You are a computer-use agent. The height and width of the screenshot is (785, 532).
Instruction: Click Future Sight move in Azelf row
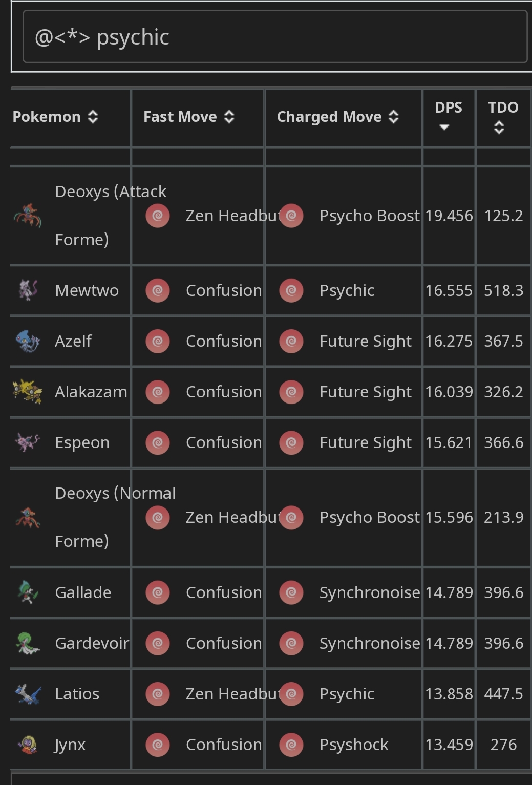[x=365, y=341]
